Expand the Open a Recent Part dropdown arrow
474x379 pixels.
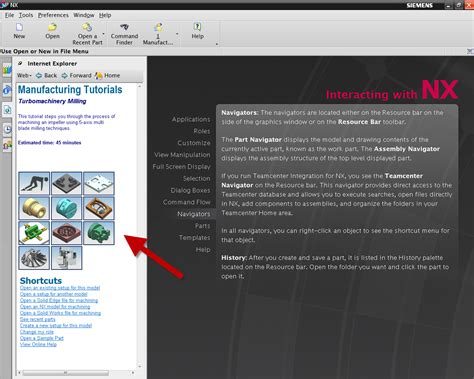point(104,34)
